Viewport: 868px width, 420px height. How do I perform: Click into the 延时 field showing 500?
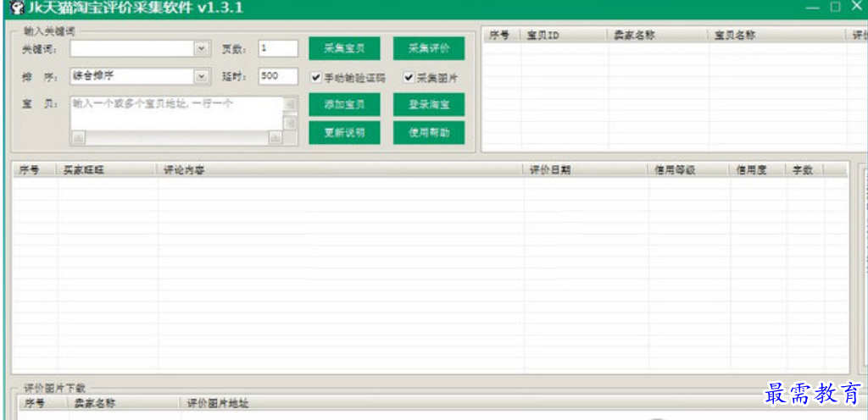278,76
